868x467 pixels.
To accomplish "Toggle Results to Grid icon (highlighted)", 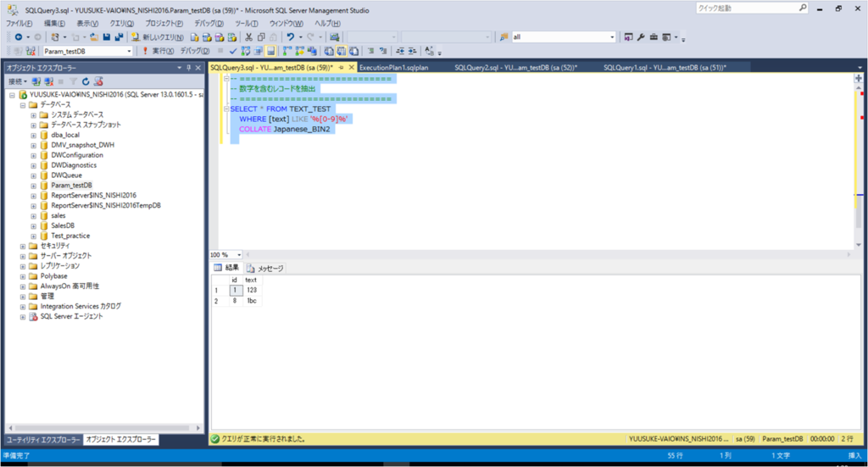I will click(342, 51).
